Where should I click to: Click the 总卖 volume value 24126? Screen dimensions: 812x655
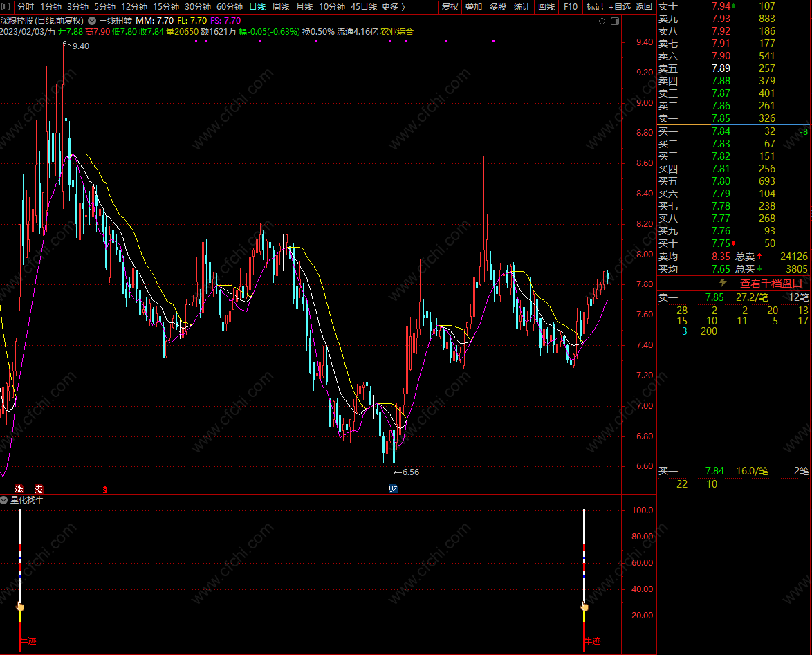pos(794,257)
